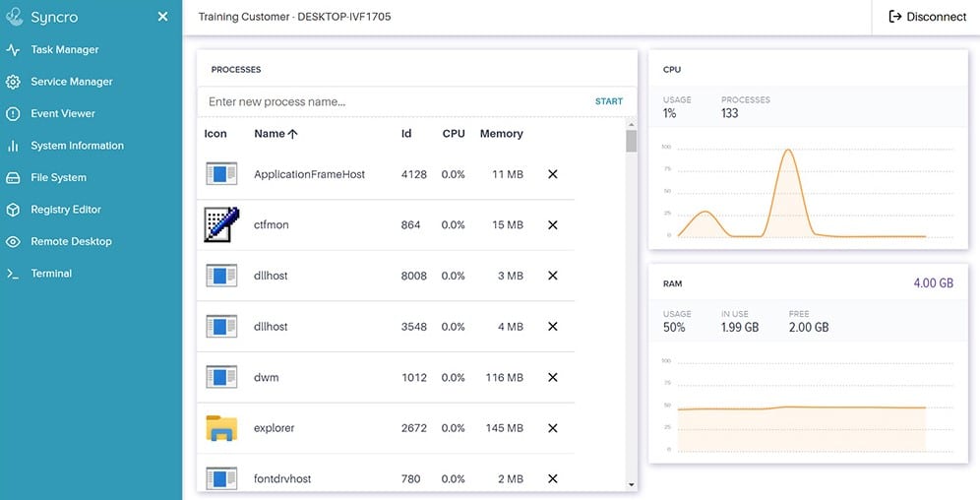Open Event Viewer in the sidebar
This screenshot has width=980, height=500.
[x=63, y=114]
